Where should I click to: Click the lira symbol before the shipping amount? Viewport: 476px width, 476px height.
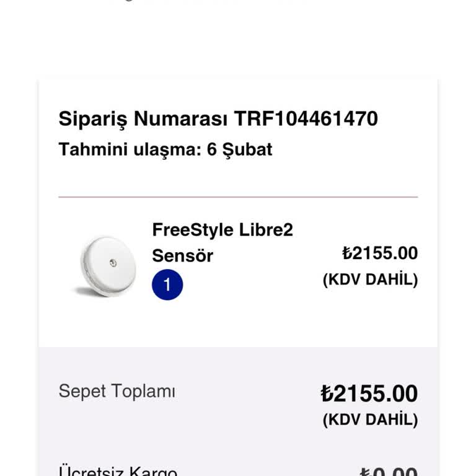(365, 472)
